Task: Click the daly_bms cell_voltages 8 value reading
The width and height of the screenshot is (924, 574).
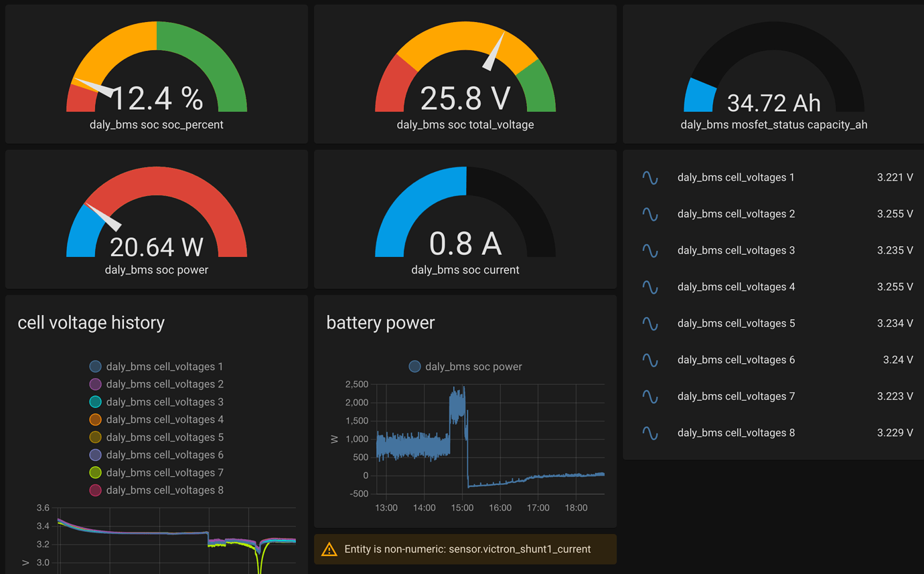Action: [x=895, y=433]
